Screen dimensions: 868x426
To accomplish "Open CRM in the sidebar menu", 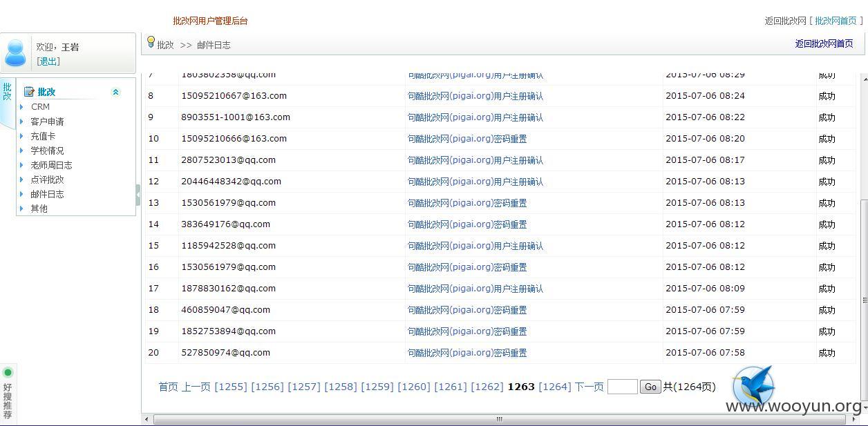I will coord(40,107).
